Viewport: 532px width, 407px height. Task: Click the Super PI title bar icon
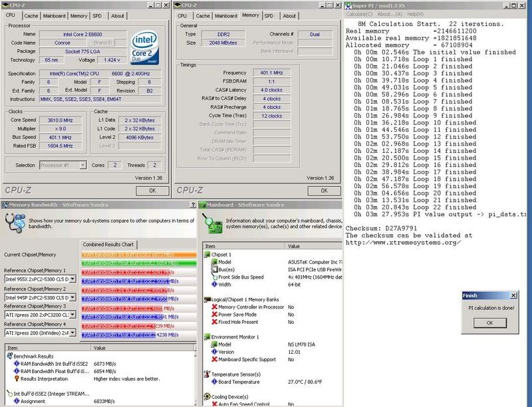coord(348,6)
